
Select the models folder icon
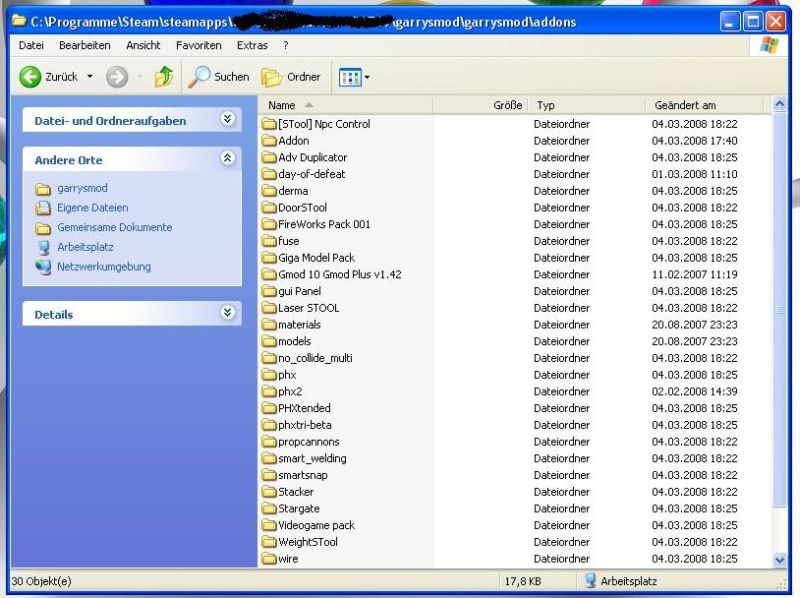click(x=269, y=341)
